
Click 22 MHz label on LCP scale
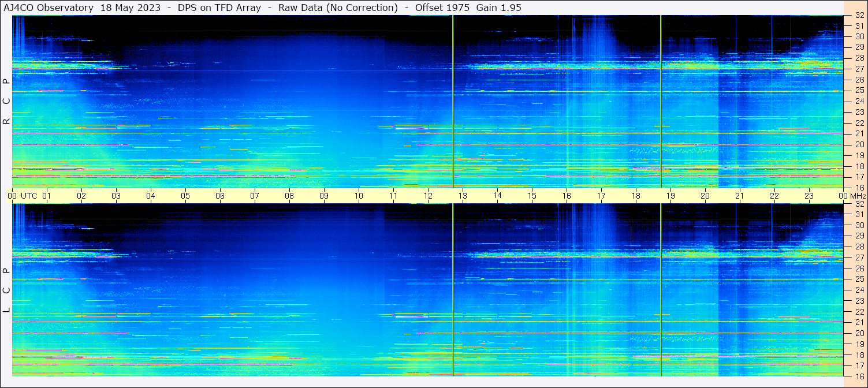click(859, 312)
